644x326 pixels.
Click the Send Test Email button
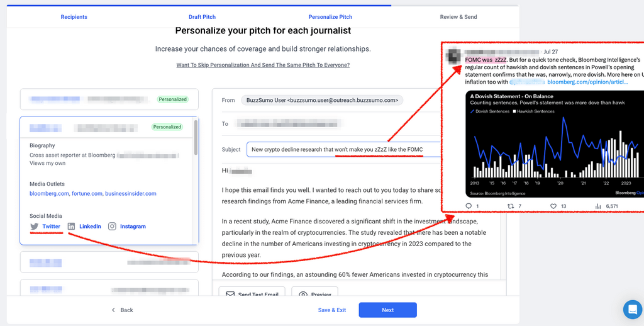click(252, 294)
